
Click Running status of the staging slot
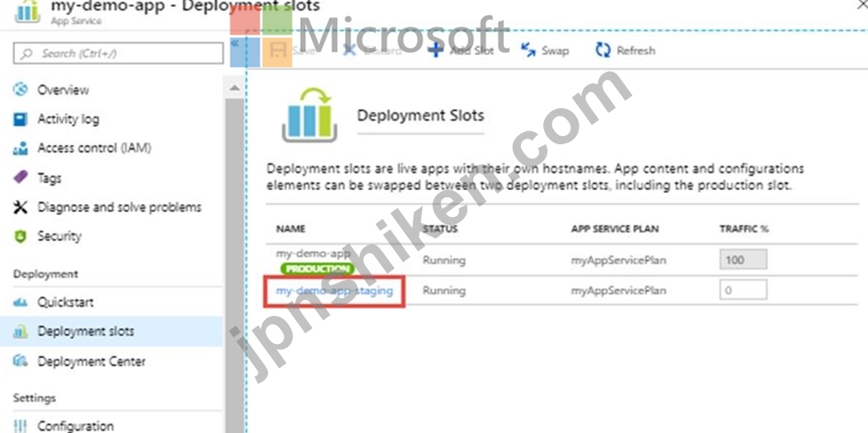click(x=444, y=290)
